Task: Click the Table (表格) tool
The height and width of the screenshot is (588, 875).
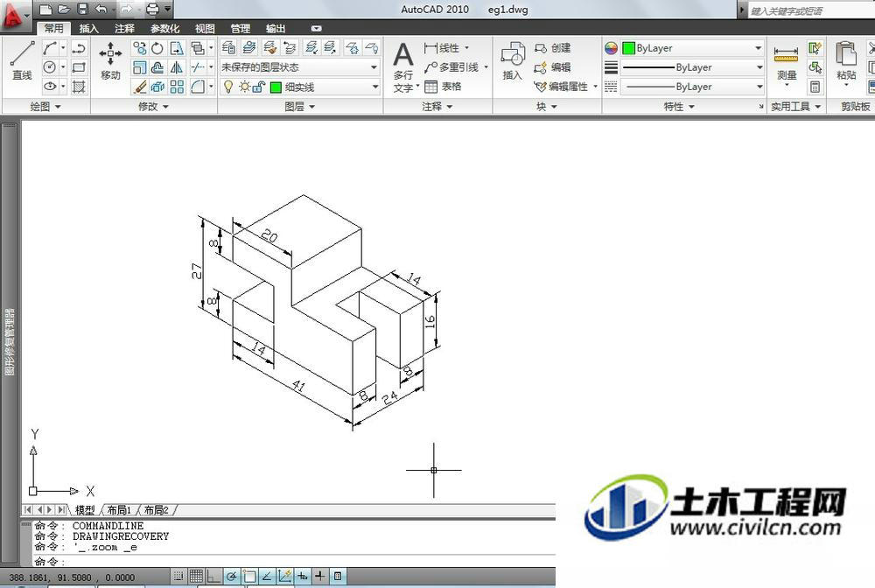Action: [443, 87]
